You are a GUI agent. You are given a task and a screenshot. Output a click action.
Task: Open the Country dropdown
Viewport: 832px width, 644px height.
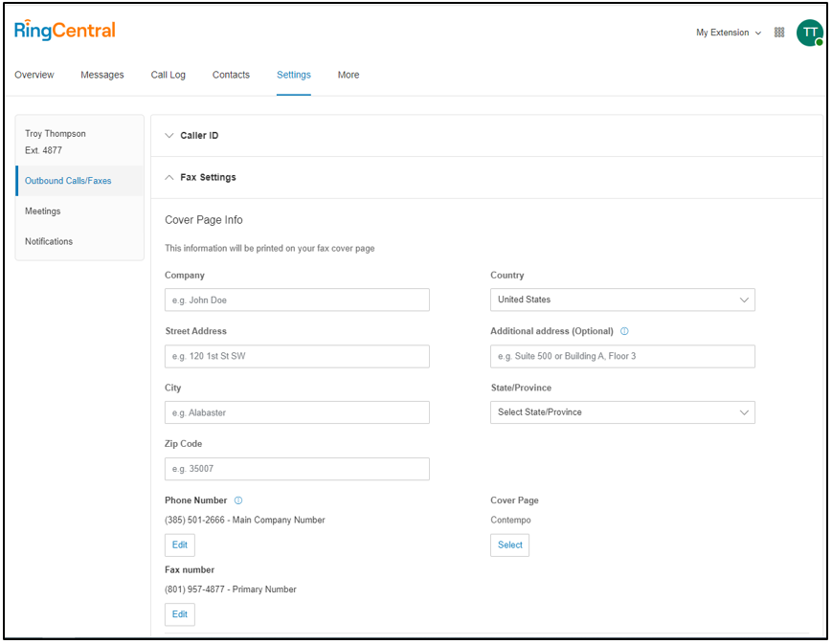[x=622, y=300]
